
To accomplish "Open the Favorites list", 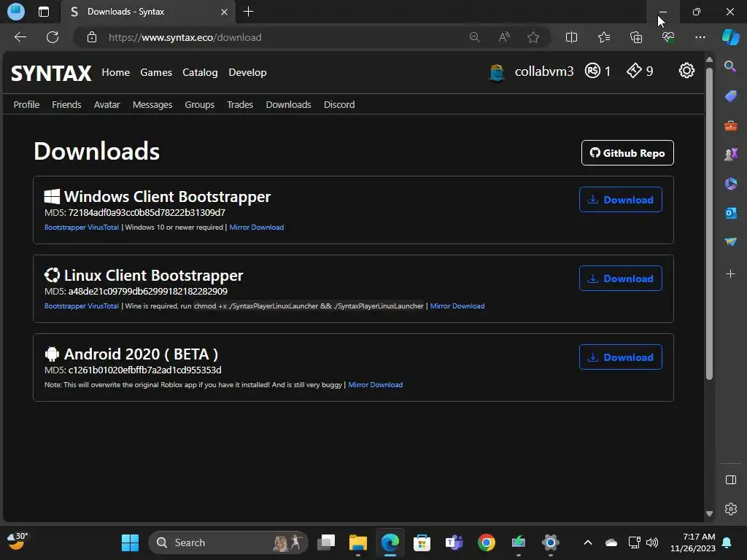I will click(603, 37).
